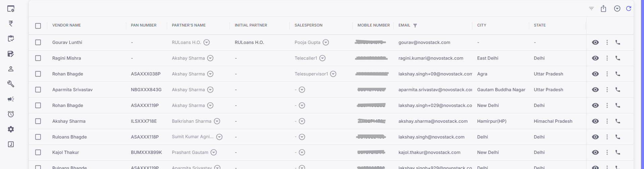Open the circled dropdown icon in the top toolbar
The image size is (644, 169).
[617, 9]
